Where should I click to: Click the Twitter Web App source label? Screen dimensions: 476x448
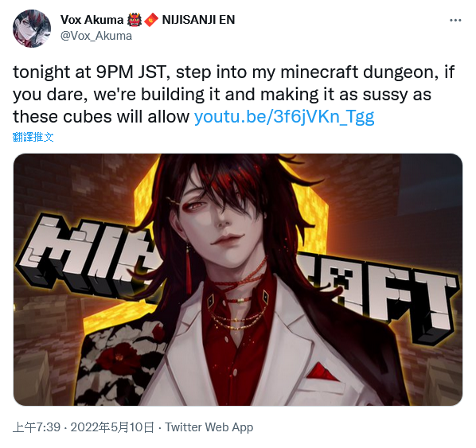pyautogui.click(x=209, y=427)
